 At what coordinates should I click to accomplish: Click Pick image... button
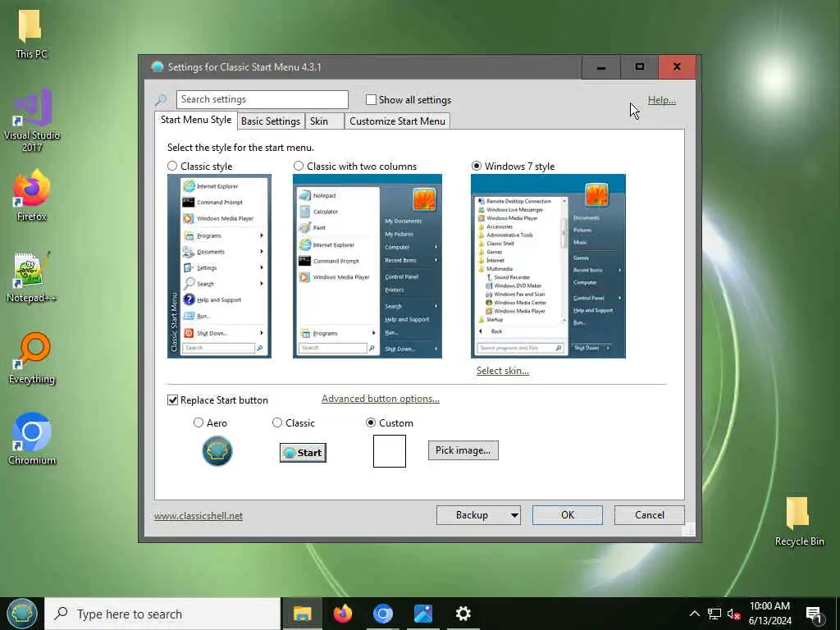tap(463, 450)
